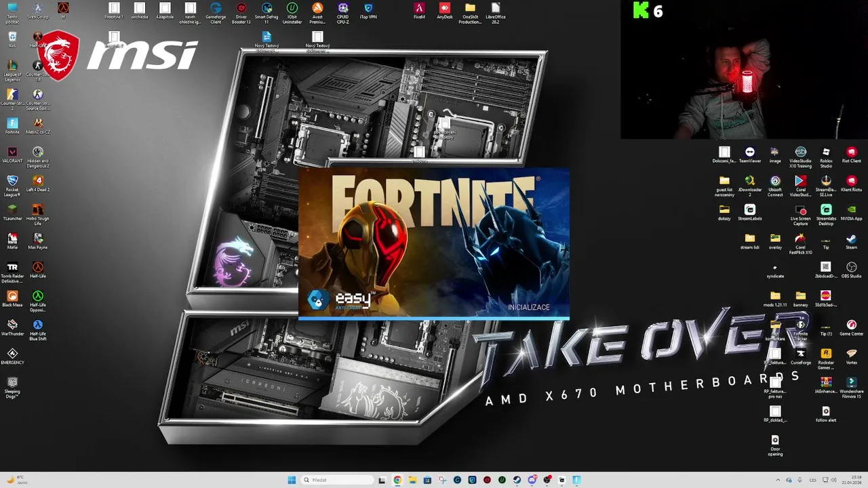This screenshot has height=488, width=868.
Task: Open Driver Booster 13 shortcut
Action: click(x=241, y=12)
